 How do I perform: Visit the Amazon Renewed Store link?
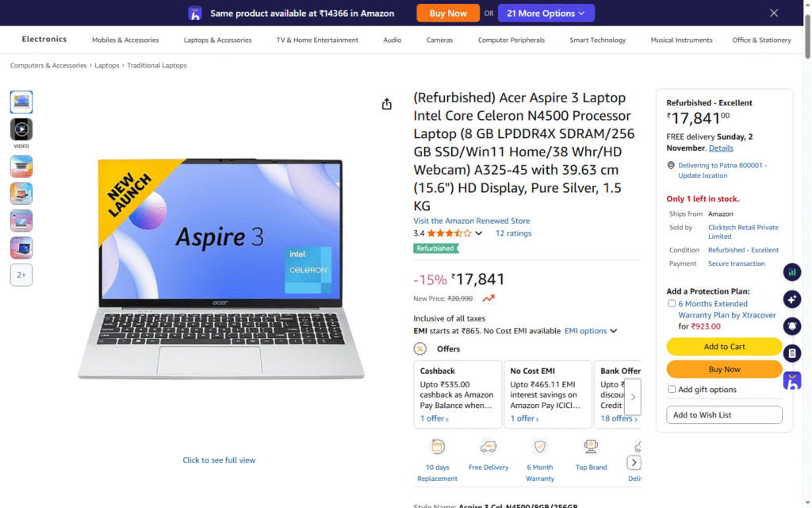click(x=471, y=221)
